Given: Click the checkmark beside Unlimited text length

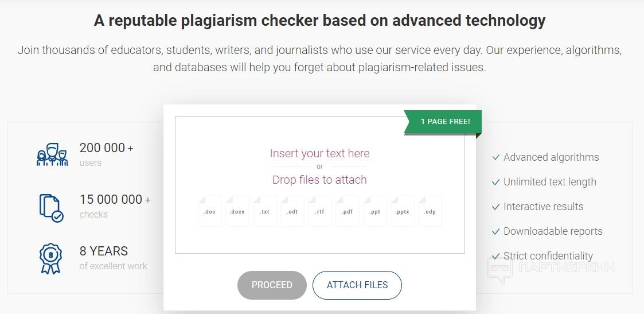Looking at the screenshot, I should 495,182.
